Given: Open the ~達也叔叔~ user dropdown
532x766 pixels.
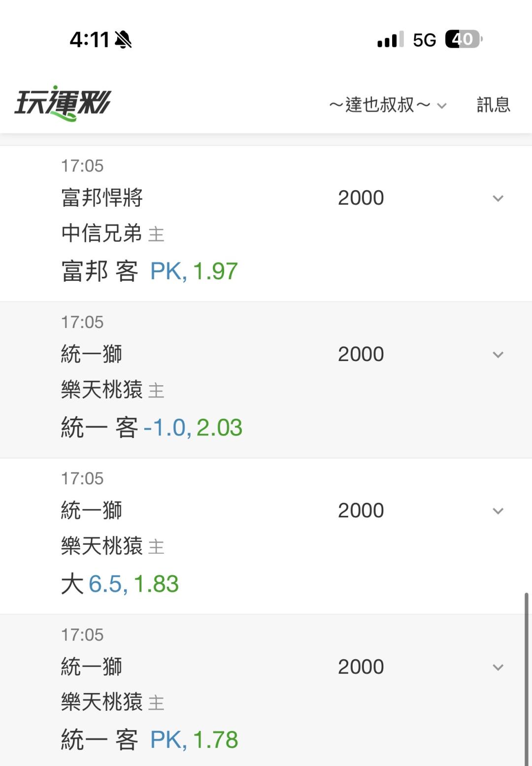Looking at the screenshot, I should [x=388, y=105].
